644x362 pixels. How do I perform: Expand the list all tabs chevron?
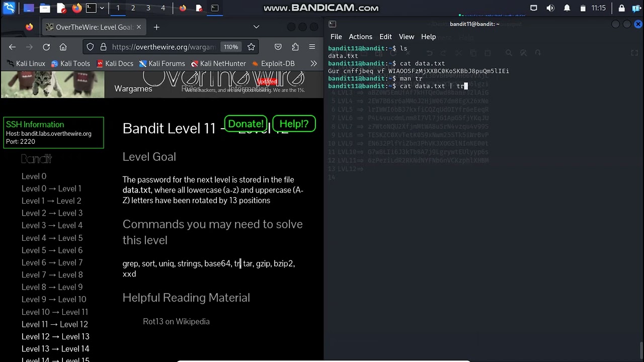pos(256,27)
